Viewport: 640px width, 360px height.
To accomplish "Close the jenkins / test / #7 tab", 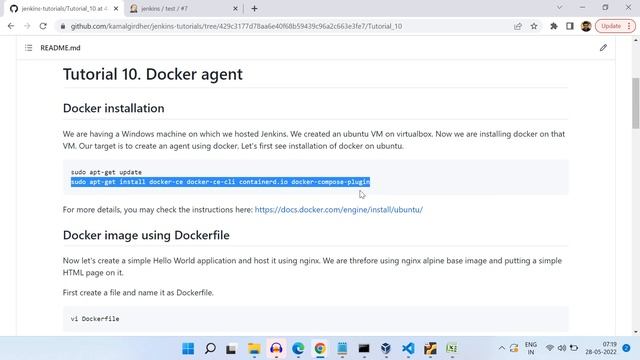I will (235, 9).
